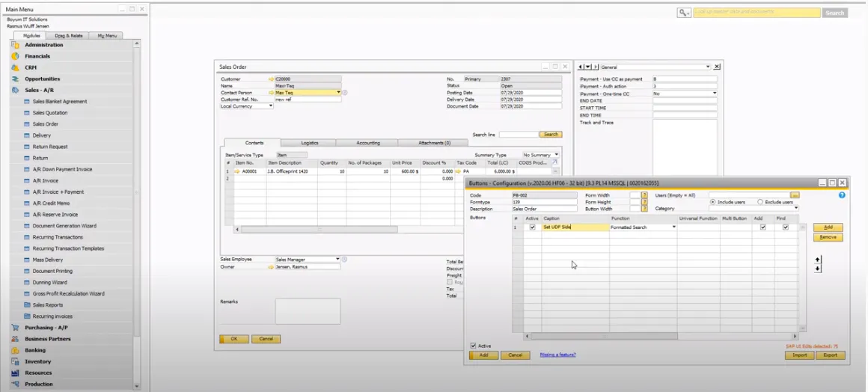
Task: Click the help icon in Buttons Configuration
Action: click(842, 195)
